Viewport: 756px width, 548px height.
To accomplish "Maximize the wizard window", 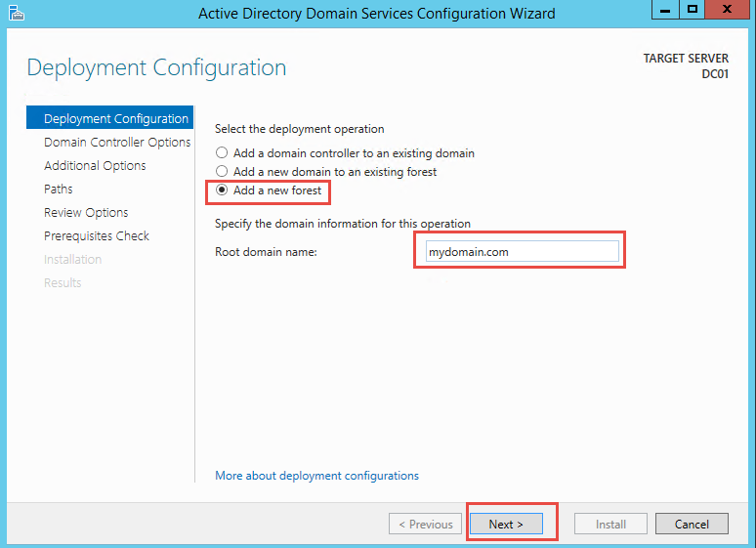I will coord(693,10).
